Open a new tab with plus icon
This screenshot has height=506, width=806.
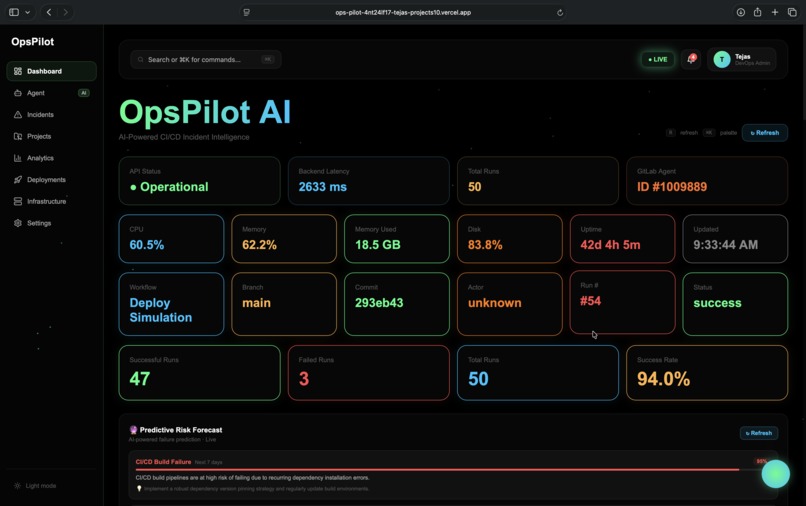pyautogui.click(x=775, y=12)
